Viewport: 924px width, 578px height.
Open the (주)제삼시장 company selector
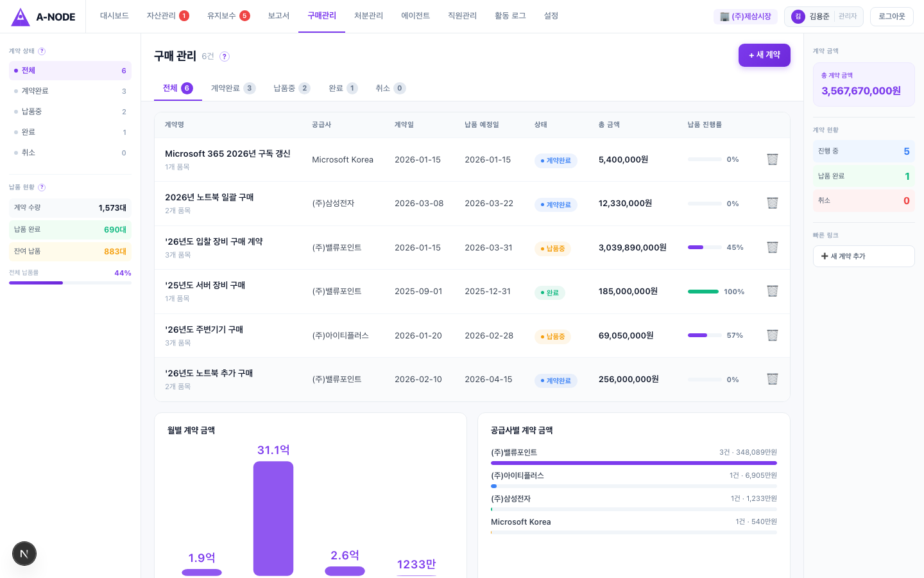pos(746,17)
